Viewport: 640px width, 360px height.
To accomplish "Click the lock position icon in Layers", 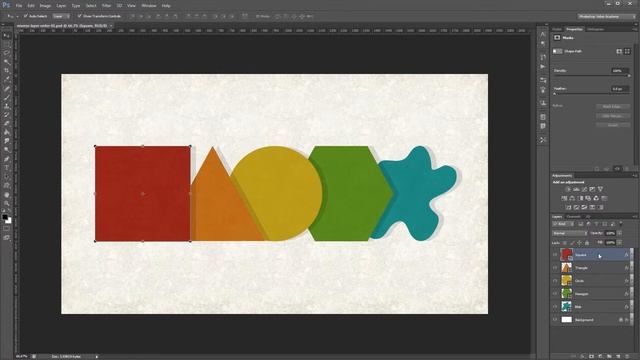I will tap(579, 243).
